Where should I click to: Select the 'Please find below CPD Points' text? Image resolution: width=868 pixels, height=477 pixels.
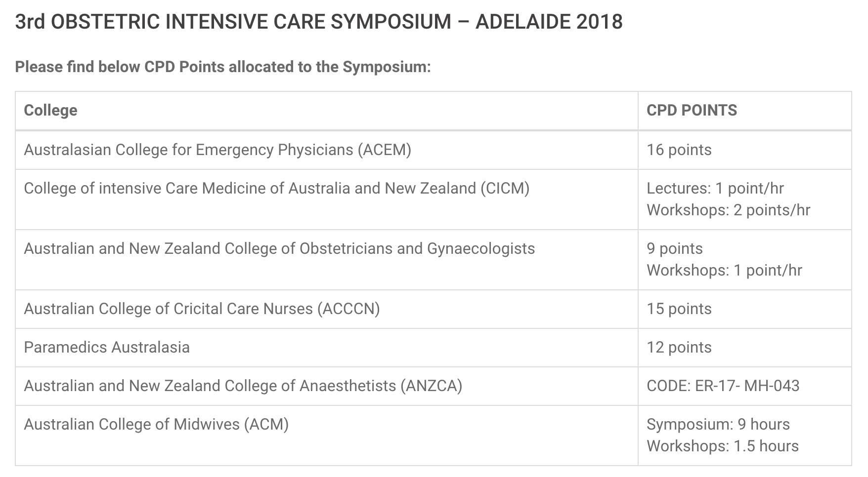223,67
